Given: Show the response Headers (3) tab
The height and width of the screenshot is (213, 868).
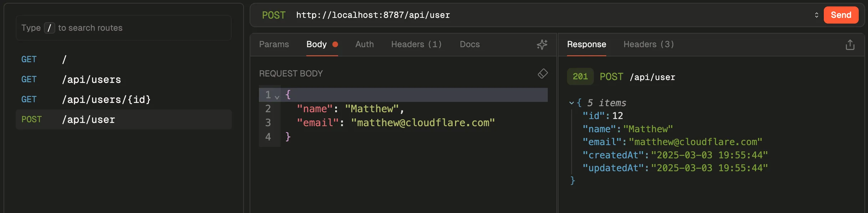Looking at the screenshot, I should pos(648,44).
